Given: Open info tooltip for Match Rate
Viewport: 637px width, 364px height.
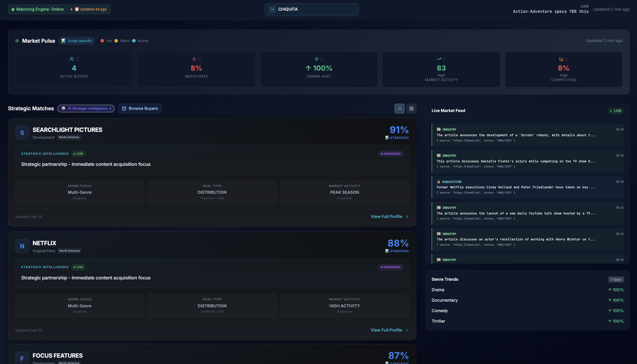Looking at the screenshot, I should [x=199, y=59].
